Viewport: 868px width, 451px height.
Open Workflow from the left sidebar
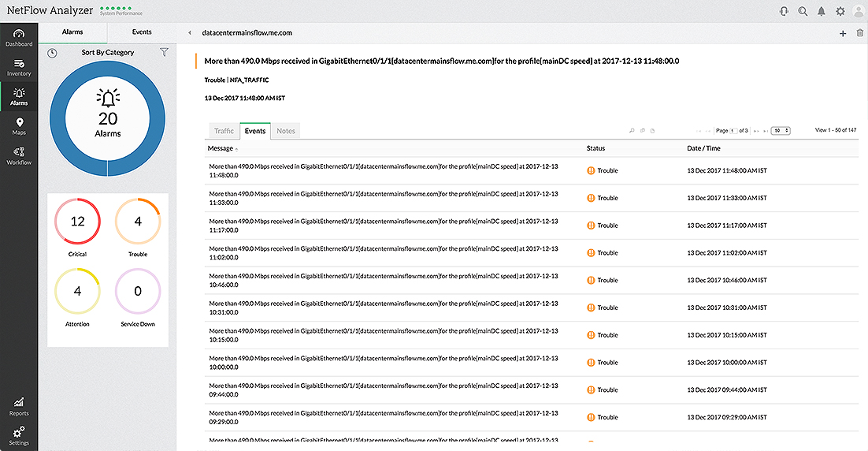pyautogui.click(x=19, y=156)
